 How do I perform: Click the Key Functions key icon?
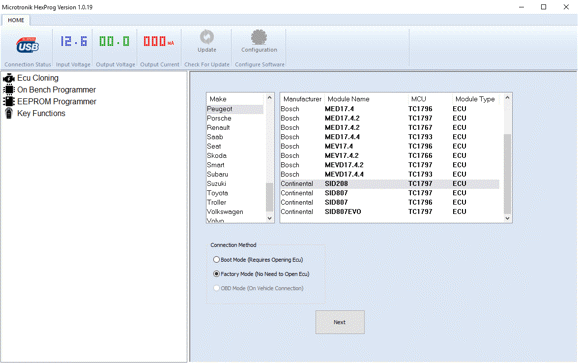(x=8, y=113)
